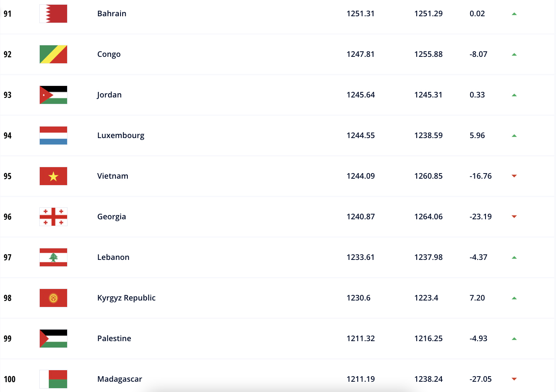
Task: Click the red down arrow in Madagascar row
Action: 514,379
